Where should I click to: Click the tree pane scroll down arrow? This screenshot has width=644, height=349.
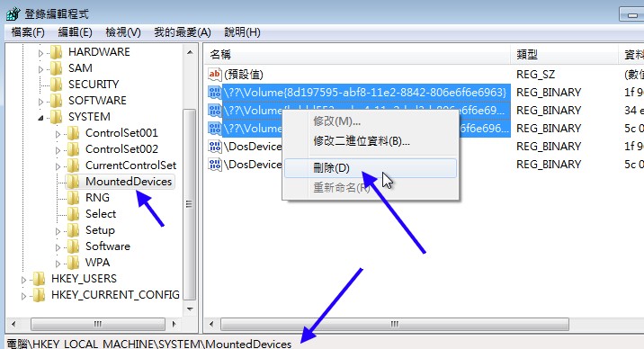190,309
